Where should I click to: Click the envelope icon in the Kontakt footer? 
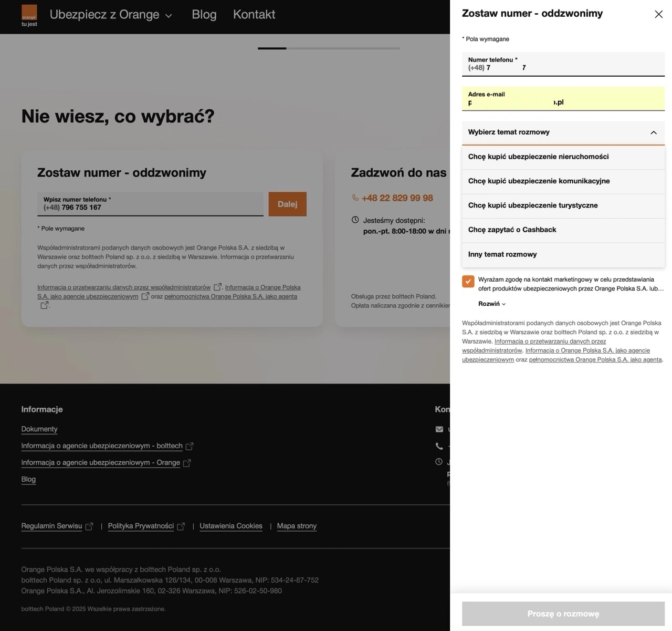click(439, 429)
